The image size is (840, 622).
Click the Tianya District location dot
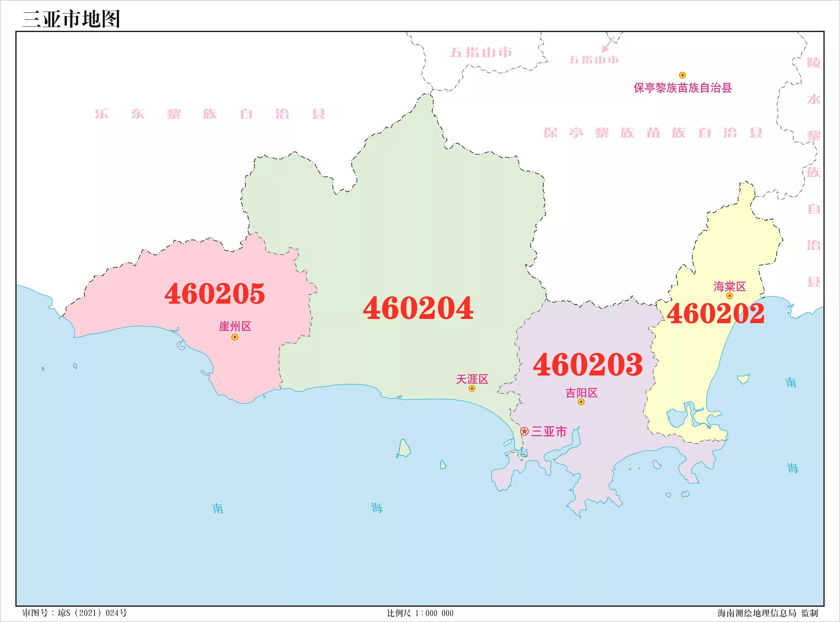pos(472,388)
